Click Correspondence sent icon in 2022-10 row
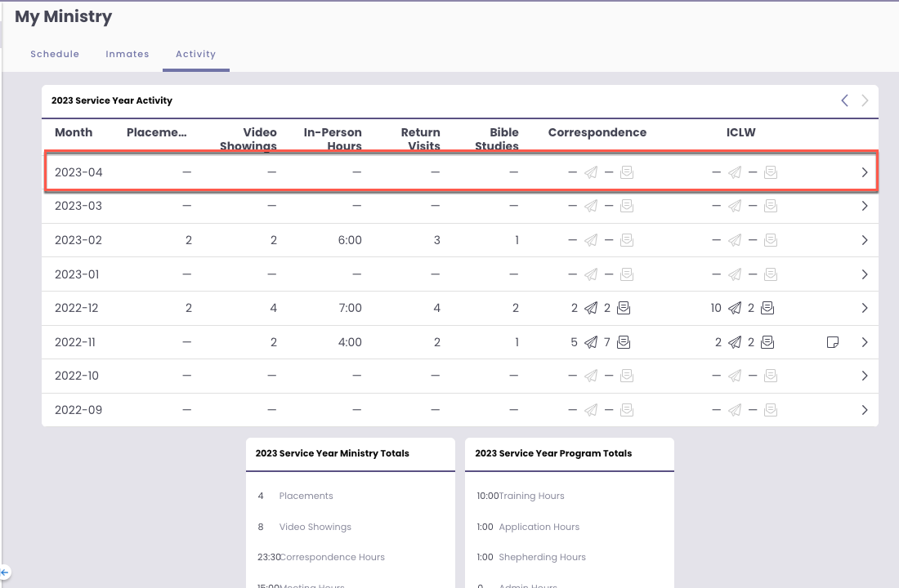Screen dimensions: 899x588 pos(591,376)
